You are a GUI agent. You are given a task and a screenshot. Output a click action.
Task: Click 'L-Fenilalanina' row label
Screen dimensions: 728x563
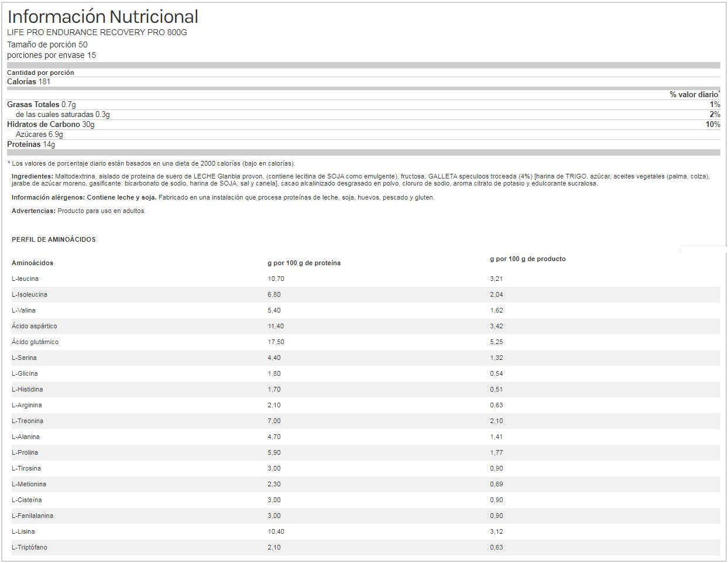click(x=32, y=516)
